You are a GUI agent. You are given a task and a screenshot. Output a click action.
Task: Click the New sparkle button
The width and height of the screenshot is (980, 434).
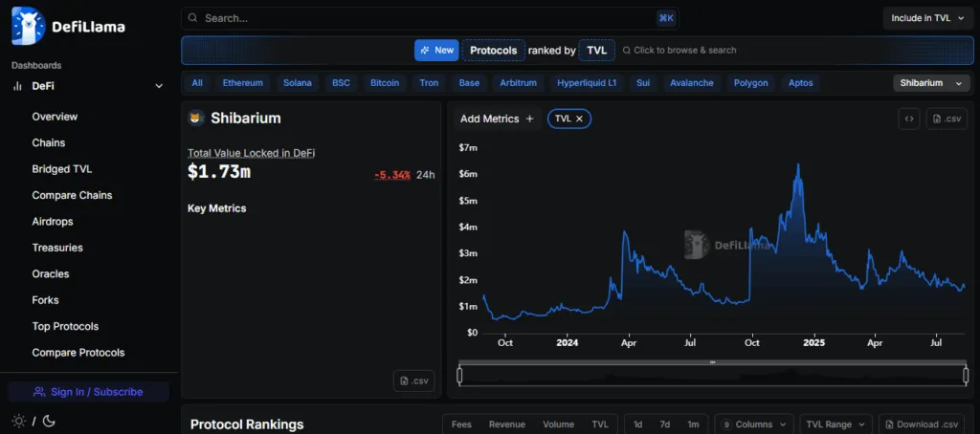(x=436, y=50)
